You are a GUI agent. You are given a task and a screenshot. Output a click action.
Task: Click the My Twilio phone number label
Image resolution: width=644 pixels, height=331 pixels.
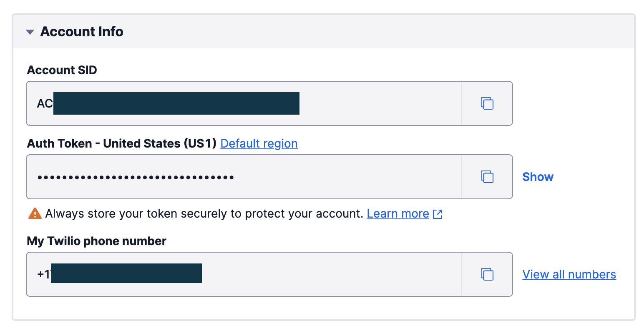pos(96,241)
